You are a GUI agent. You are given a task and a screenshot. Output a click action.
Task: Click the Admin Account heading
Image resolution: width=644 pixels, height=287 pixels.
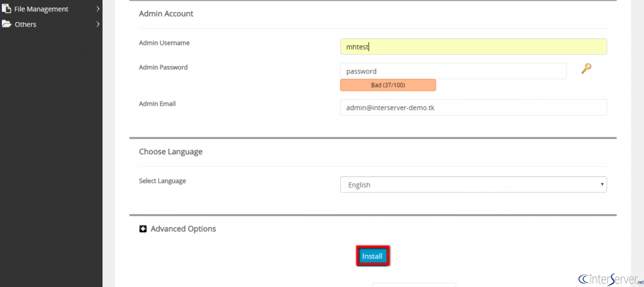pos(166,14)
